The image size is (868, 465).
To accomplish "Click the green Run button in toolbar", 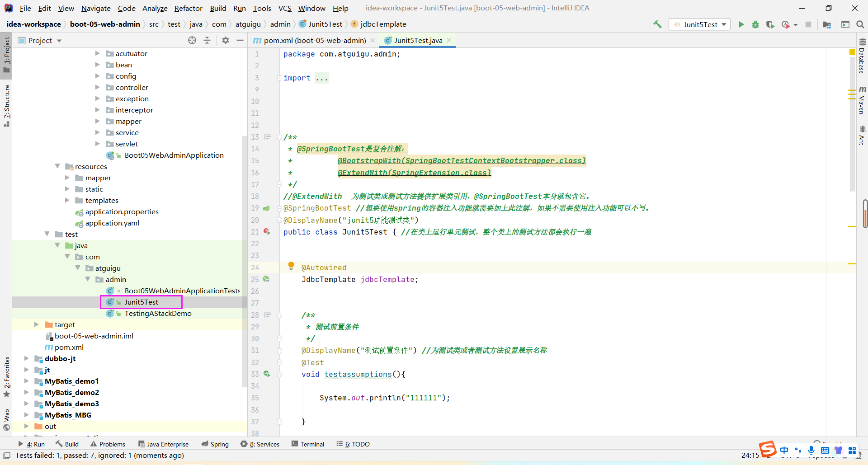I will pyautogui.click(x=741, y=24).
